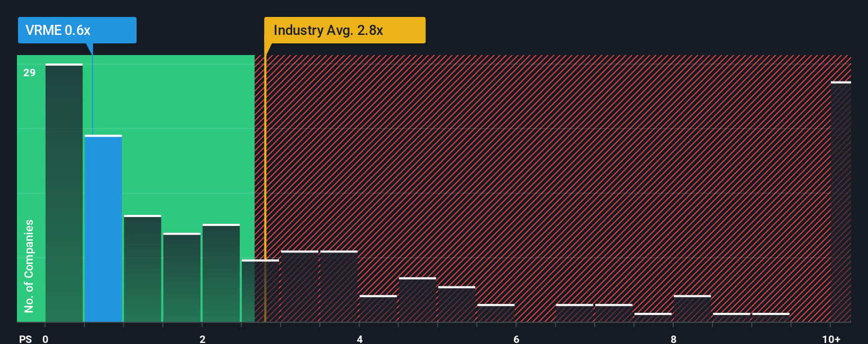
Task: Click the 29 y-axis value
Action: coord(30,73)
